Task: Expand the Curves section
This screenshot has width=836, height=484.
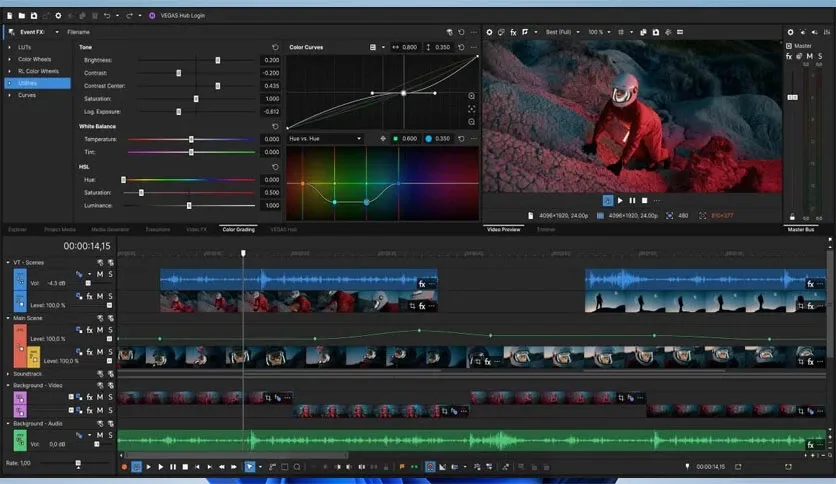Action: click(10, 95)
